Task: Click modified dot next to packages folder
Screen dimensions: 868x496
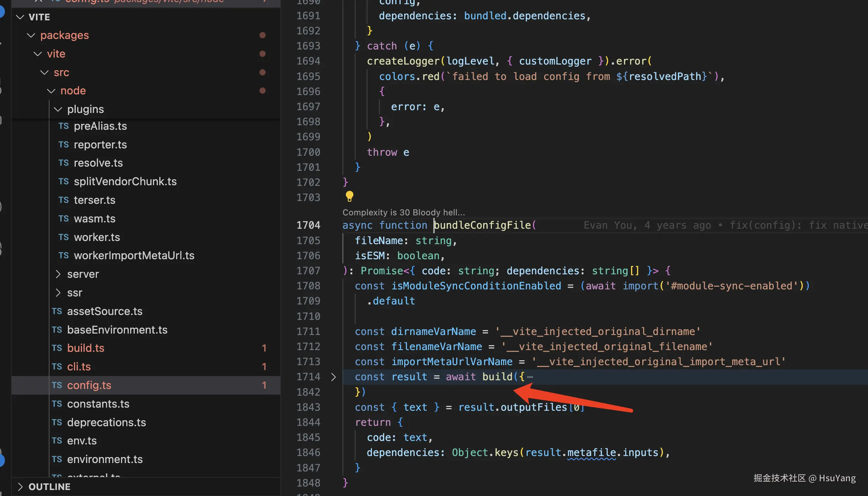Action: click(262, 35)
